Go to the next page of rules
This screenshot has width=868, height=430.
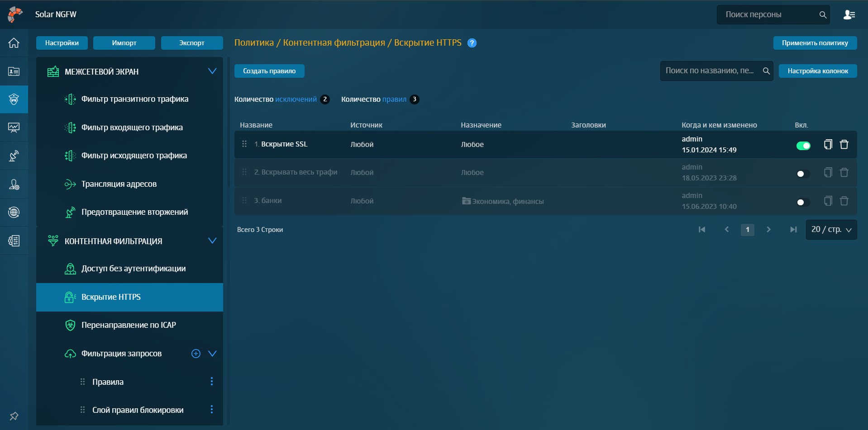pos(768,230)
